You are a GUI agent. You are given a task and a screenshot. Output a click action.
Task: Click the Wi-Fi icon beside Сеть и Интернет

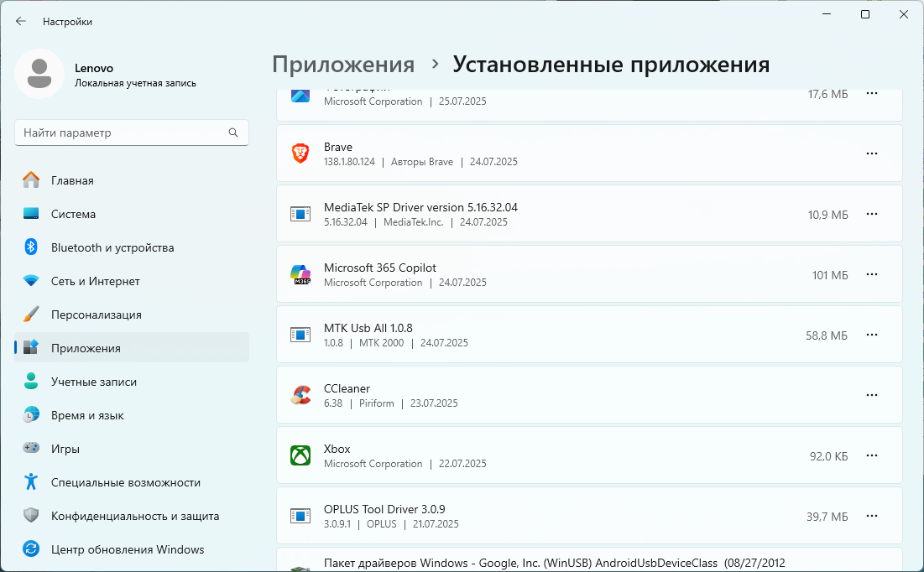click(31, 281)
